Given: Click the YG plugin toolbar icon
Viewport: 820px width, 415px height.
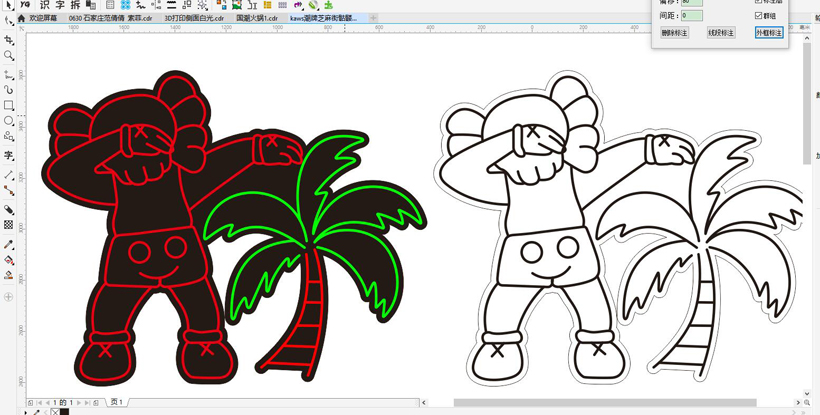Looking at the screenshot, I should 25,4.
